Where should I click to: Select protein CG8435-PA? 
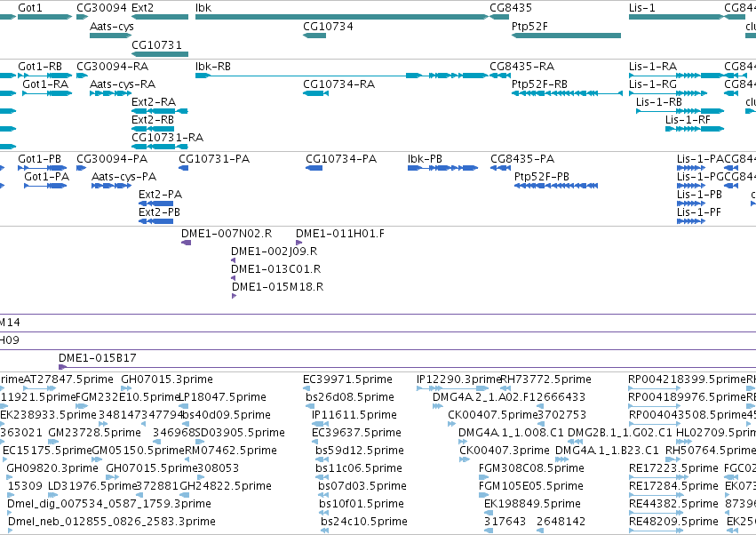pos(500,168)
